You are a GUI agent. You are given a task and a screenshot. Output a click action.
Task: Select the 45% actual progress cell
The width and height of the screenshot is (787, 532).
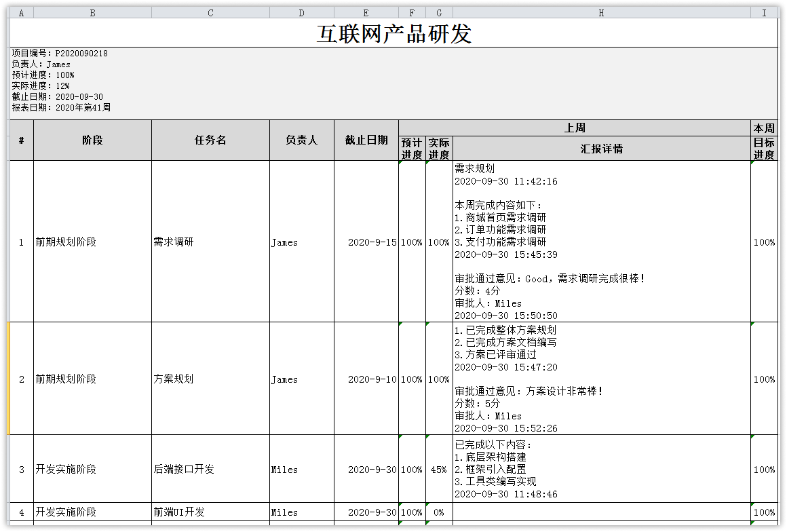(439, 470)
